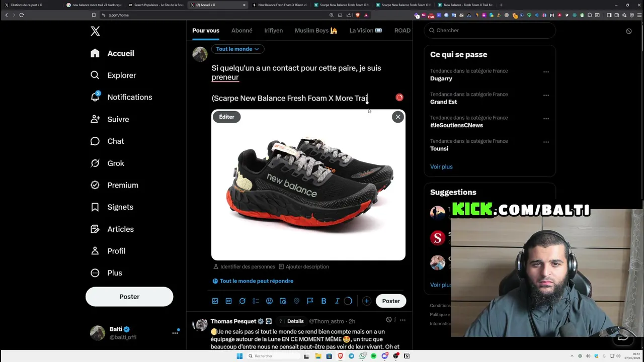
Task: Schedule the post with calendar icon
Action: click(x=283, y=301)
